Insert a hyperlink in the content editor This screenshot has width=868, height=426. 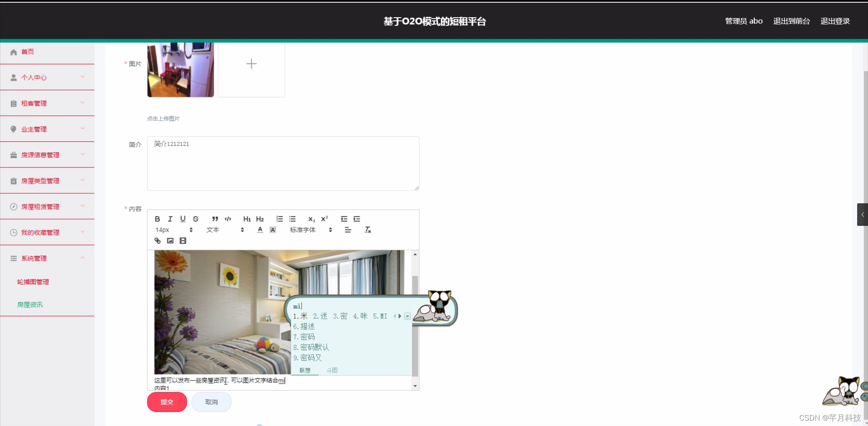click(157, 240)
